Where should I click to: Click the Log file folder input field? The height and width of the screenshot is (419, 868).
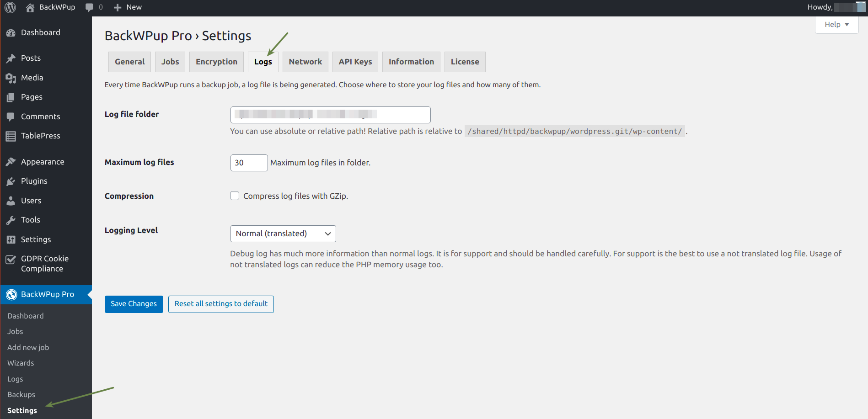coord(330,115)
